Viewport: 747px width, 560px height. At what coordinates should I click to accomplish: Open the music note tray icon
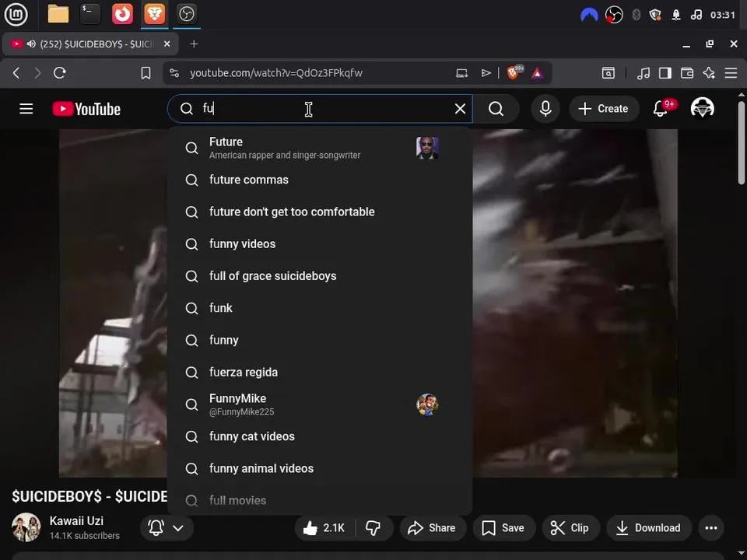point(696,15)
